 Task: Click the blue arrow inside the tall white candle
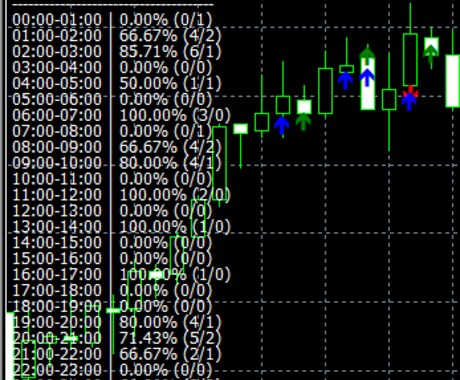tap(367, 77)
